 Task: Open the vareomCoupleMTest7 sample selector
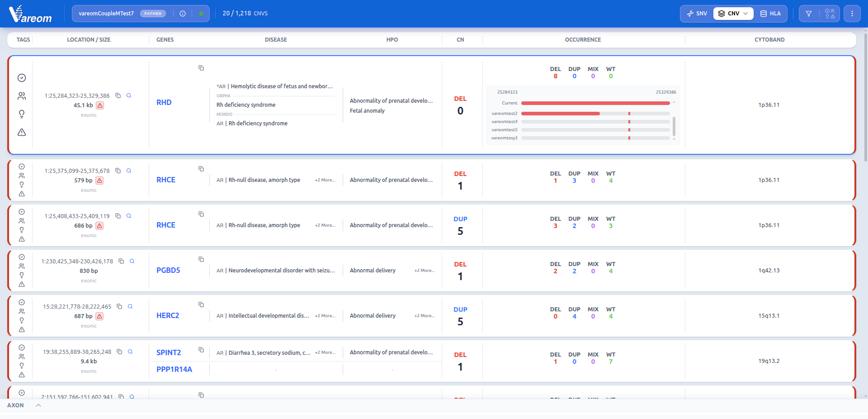[106, 14]
